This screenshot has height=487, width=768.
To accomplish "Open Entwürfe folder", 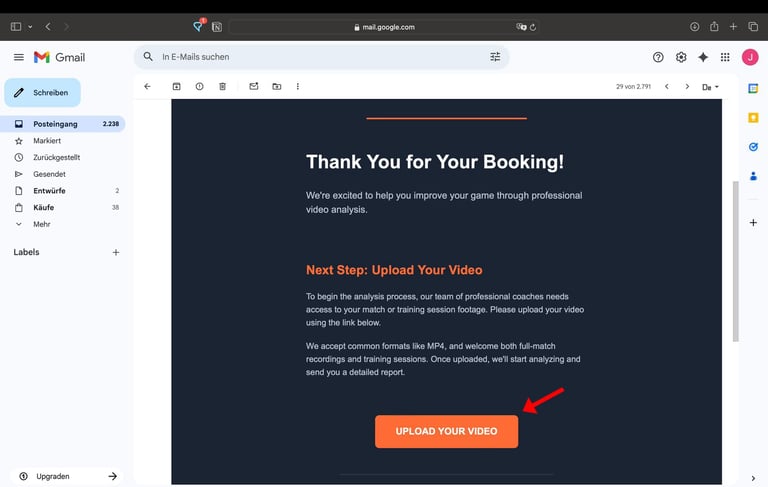I will (x=49, y=190).
